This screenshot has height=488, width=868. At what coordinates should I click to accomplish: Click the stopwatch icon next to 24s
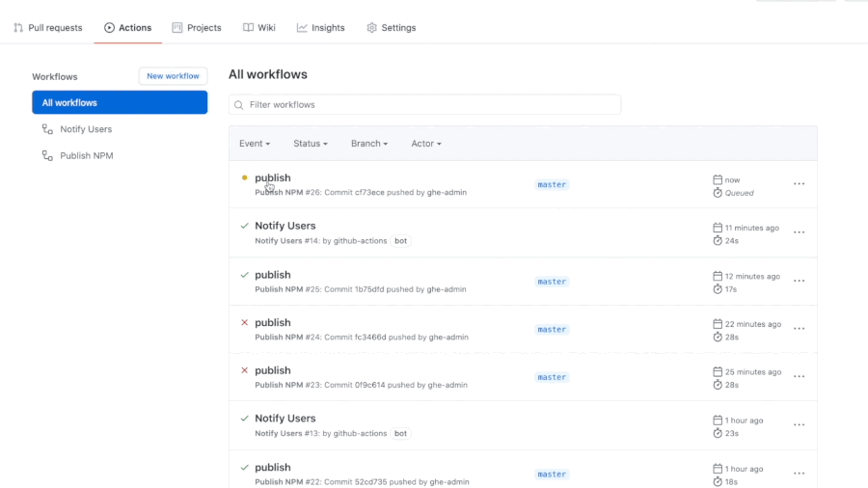[x=718, y=241]
